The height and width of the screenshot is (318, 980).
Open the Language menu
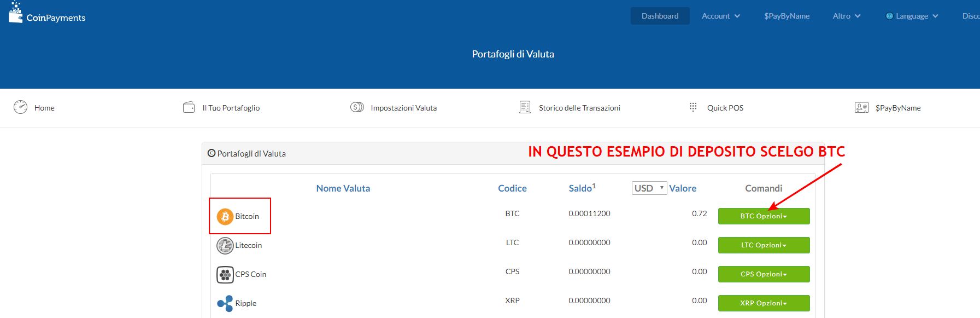[912, 16]
